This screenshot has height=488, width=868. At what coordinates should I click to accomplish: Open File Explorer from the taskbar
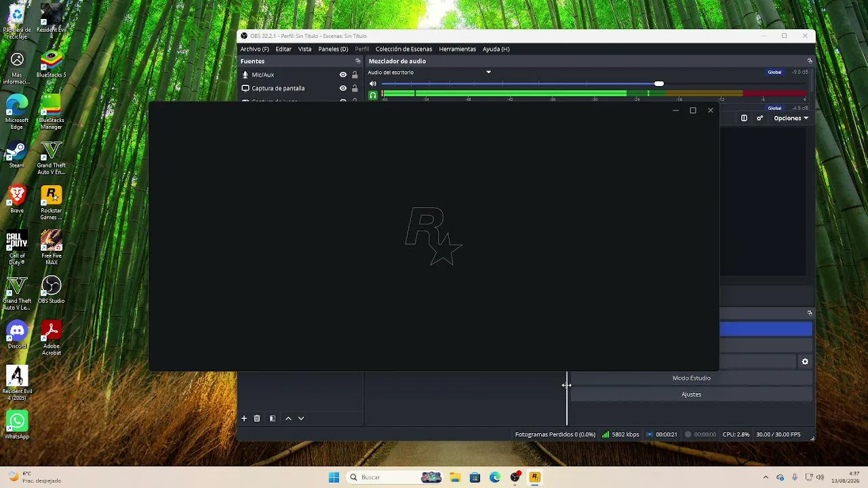454,477
